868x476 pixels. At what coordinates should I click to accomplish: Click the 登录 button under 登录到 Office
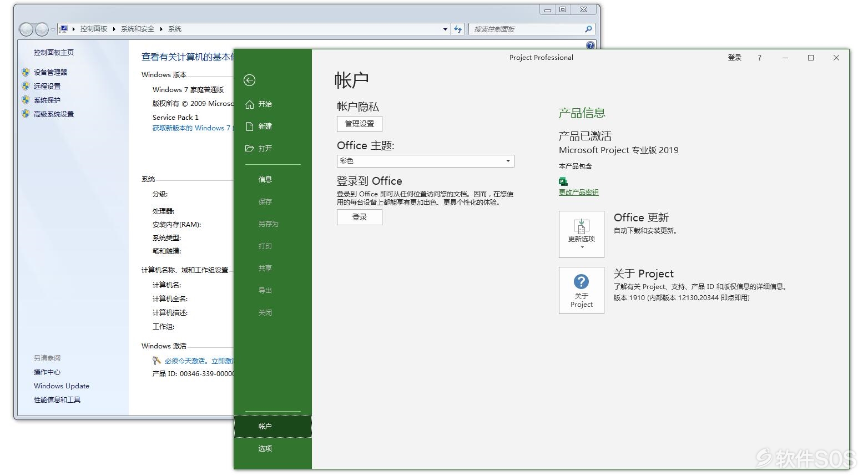click(360, 217)
